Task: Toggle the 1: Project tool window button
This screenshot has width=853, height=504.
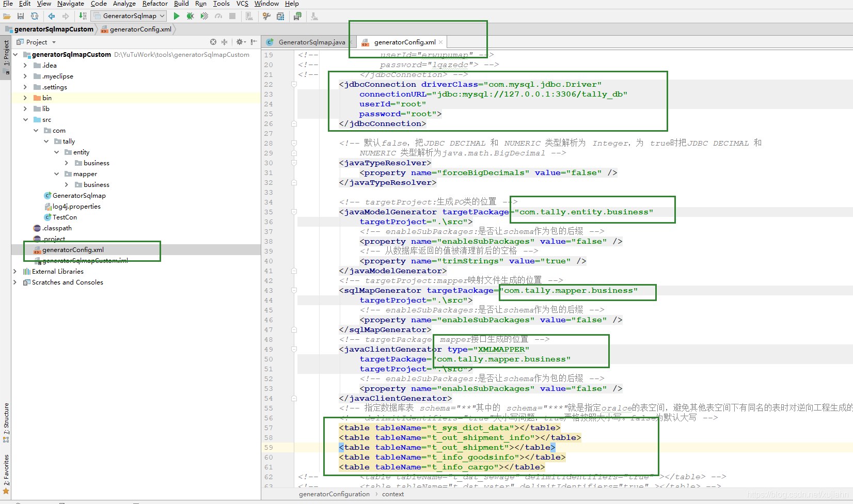Action: (x=6, y=57)
